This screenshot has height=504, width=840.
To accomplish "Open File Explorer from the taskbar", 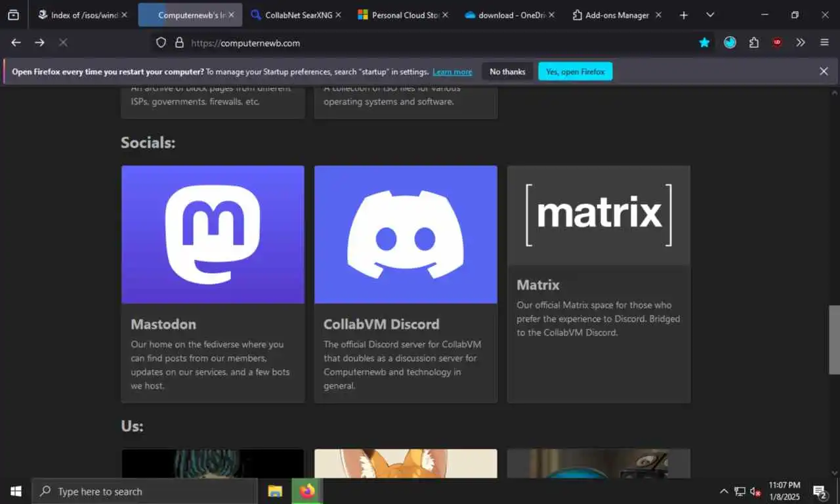I will 275,491.
